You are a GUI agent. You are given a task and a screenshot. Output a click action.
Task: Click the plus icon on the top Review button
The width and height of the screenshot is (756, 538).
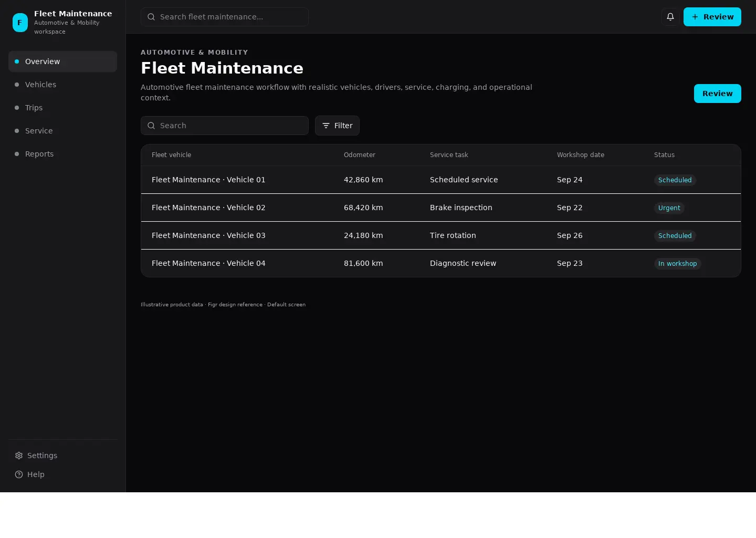[695, 17]
